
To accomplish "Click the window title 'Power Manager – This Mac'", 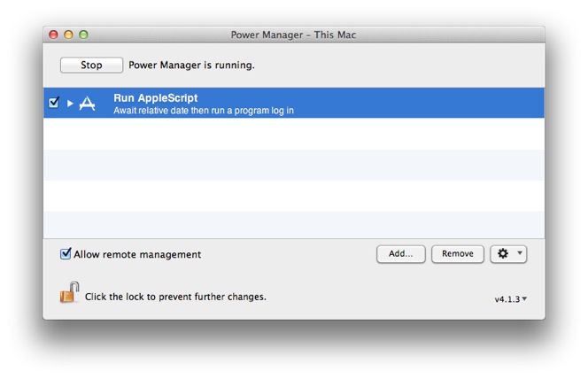I will [x=293, y=35].
